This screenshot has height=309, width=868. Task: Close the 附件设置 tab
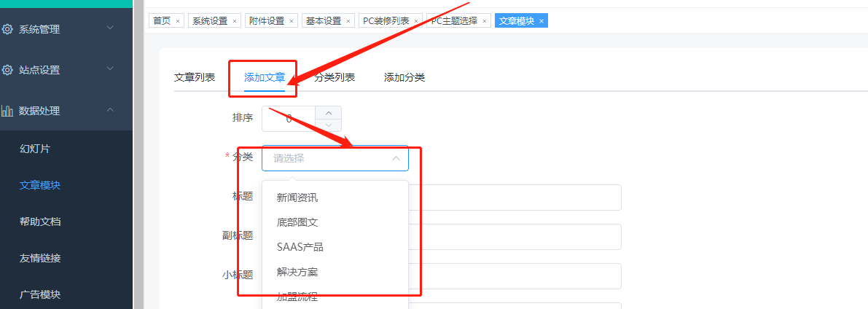click(292, 21)
